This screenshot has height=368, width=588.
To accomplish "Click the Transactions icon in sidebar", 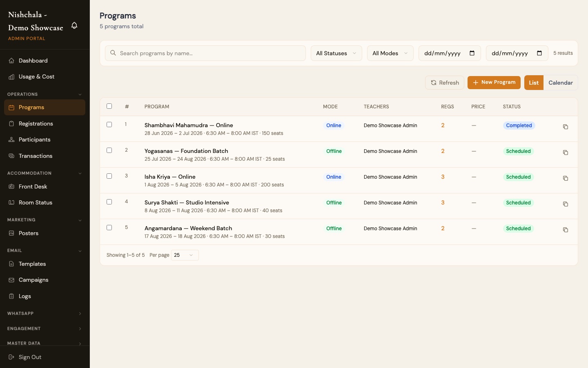I will click(x=11, y=156).
